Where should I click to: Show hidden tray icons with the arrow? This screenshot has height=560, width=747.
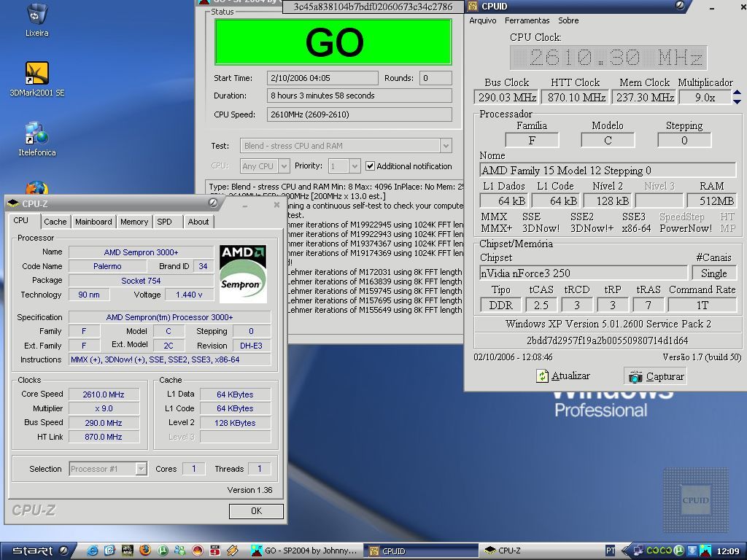[x=626, y=551]
